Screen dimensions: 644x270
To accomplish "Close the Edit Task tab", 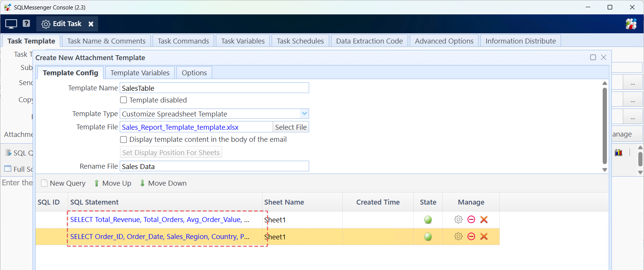I will click(x=91, y=24).
